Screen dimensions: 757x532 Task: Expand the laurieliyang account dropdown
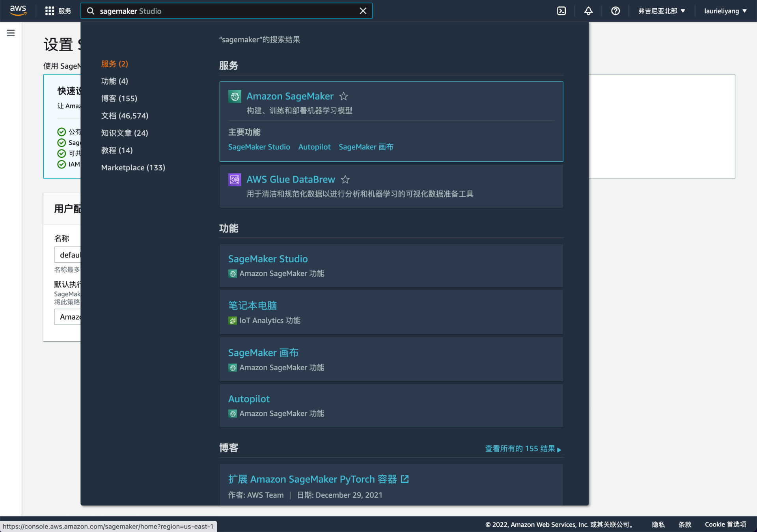tap(725, 11)
